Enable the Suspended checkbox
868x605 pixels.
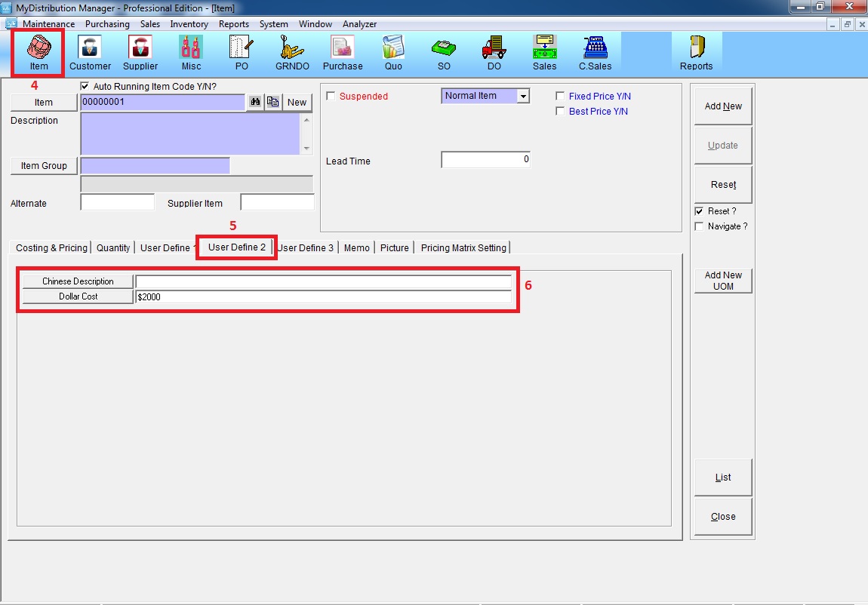pos(331,97)
